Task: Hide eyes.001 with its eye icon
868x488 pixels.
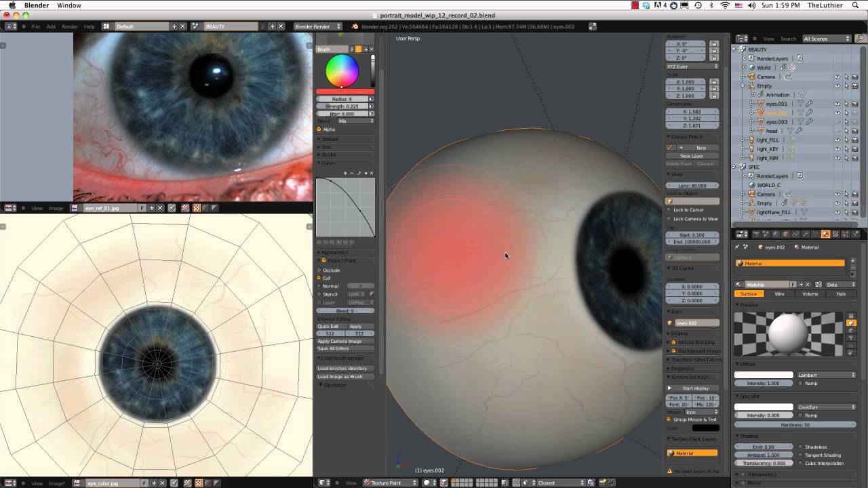Action: pyautogui.click(x=837, y=104)
